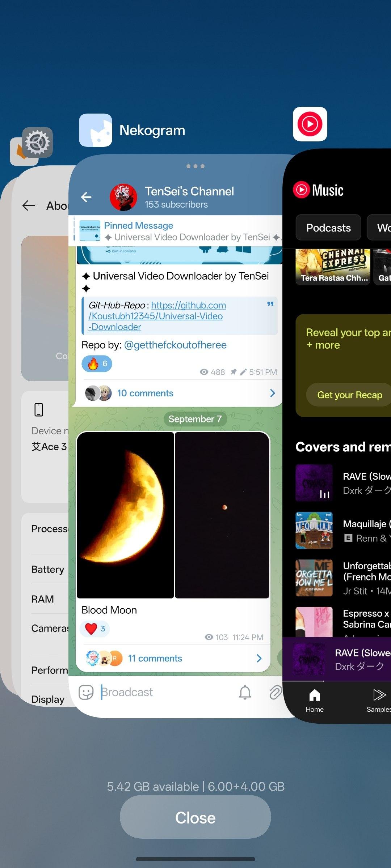Open the sticker emoji picker
The width and height of the screenshot is (391, 868).
(x=86, y=692)
